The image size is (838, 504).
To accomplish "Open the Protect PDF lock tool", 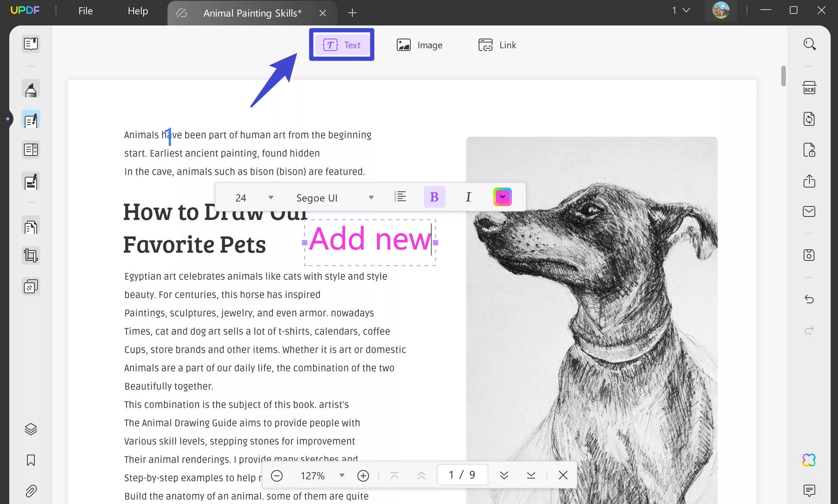I will point(809,150).
